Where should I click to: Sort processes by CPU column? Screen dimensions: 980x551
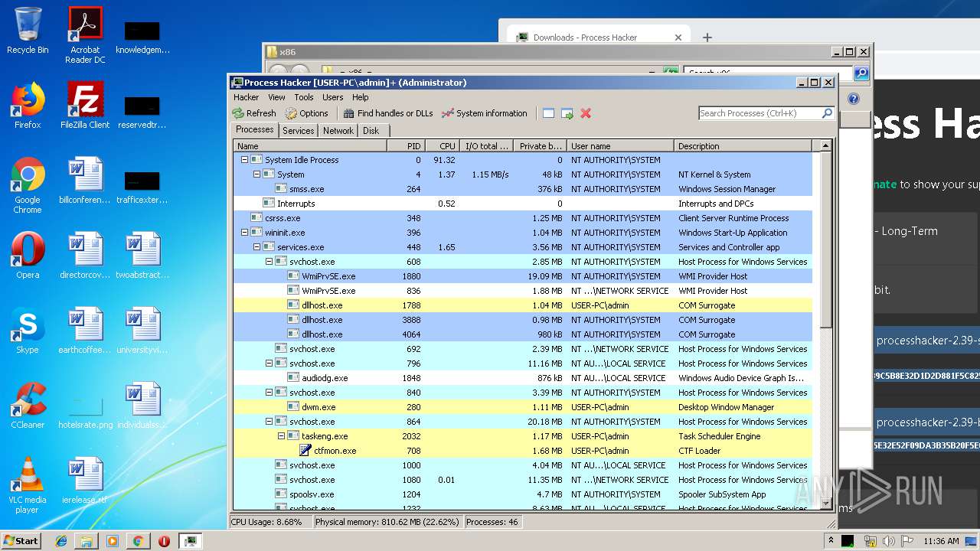point(443,146)
